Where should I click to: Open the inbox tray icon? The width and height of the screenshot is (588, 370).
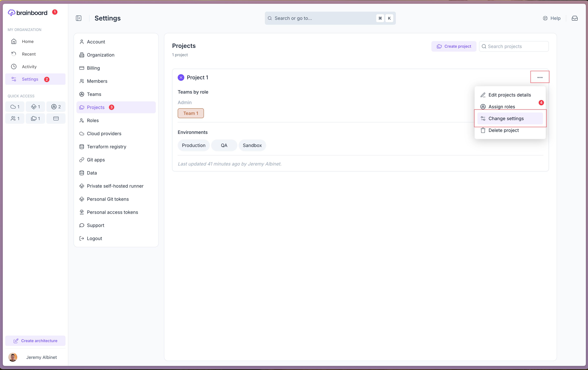pyautogui.click(x=575, y=18)
